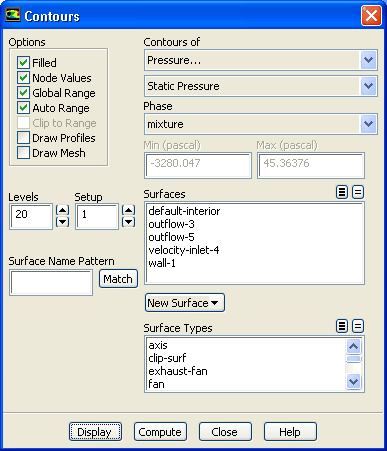Click the Levels input field
Image resolution: width=387 pixels, height=451 pixels.
[x=31, y=216]
